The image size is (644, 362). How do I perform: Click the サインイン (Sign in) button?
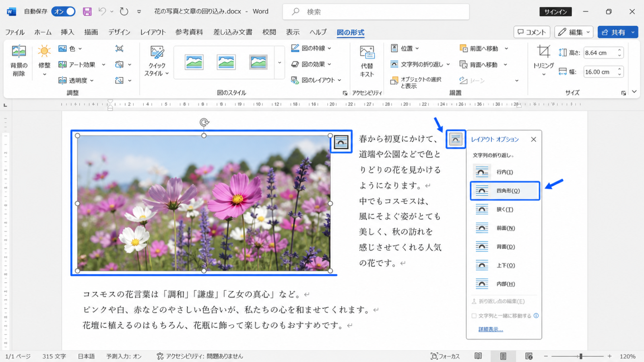click(555, 12)
